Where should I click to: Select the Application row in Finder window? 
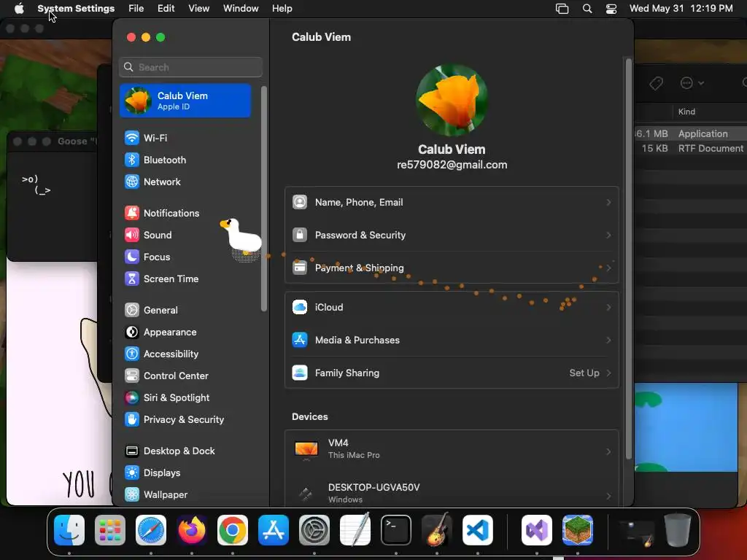(x=690, y=134)
